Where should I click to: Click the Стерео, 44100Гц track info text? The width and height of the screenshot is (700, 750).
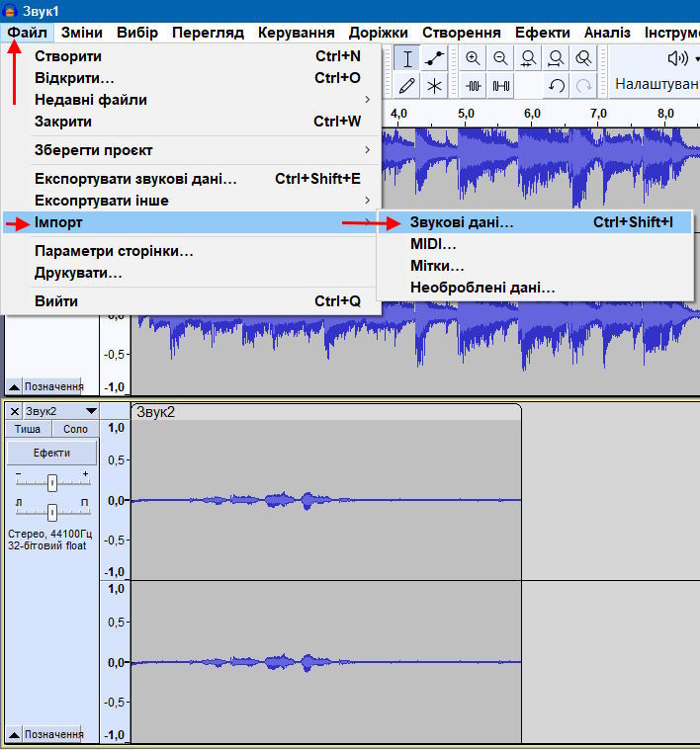coord(49,534)
